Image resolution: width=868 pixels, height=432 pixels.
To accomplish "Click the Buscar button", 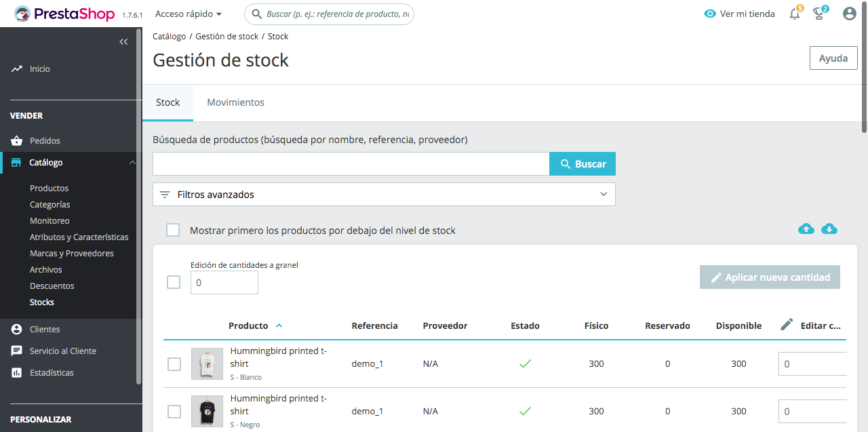I will click(x=583, y=164).
